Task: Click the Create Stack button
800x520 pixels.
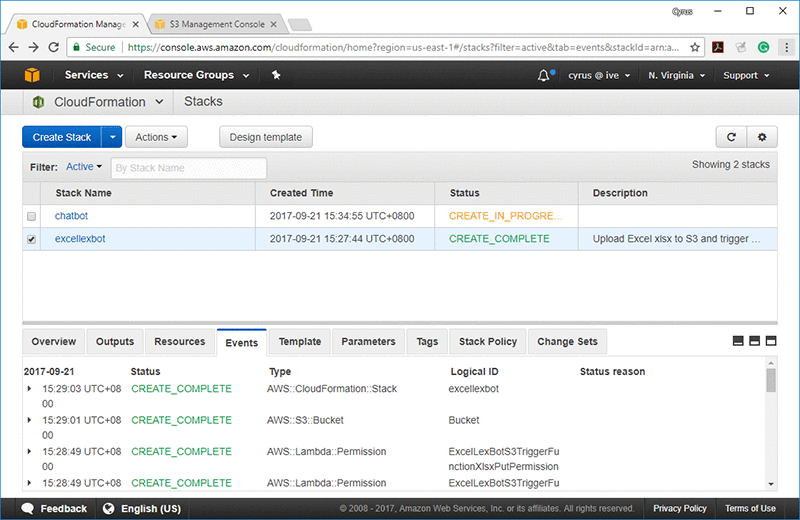Action: pyautogui.click(x=62, y=137)
